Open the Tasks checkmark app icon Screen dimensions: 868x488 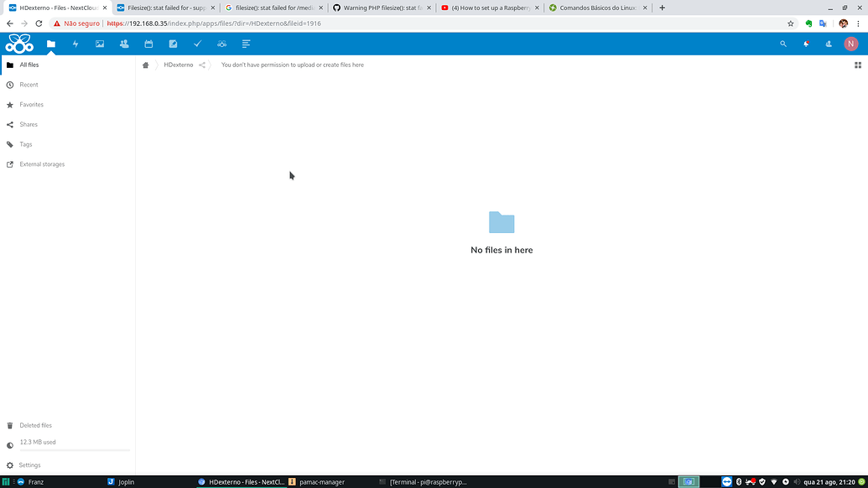(x=197, y=44)
